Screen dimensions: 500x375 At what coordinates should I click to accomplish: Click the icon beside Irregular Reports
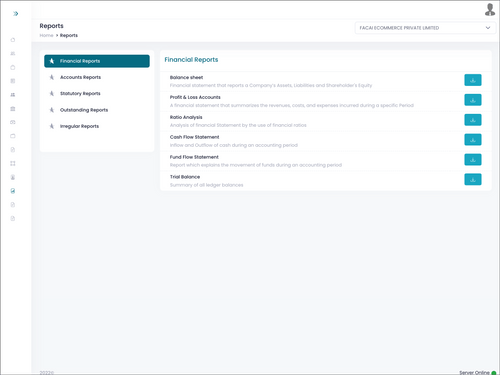tap(52, 126)
